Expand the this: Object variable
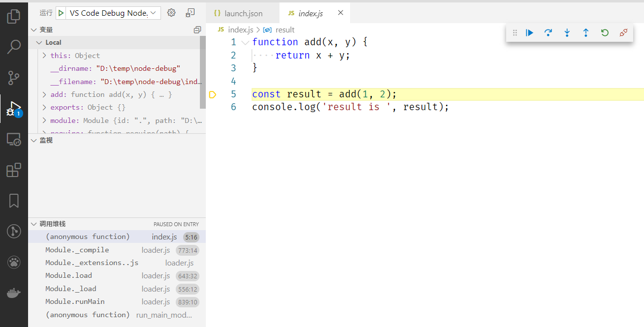This screenshot has width=644, height=327. (45, 55)
